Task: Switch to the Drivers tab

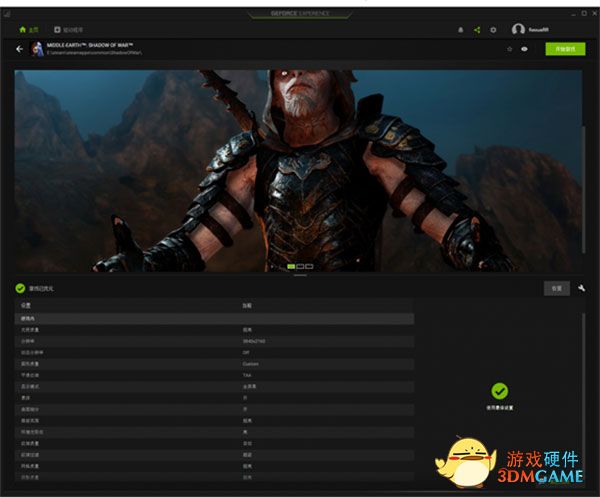Action: [x=68, y=29]
